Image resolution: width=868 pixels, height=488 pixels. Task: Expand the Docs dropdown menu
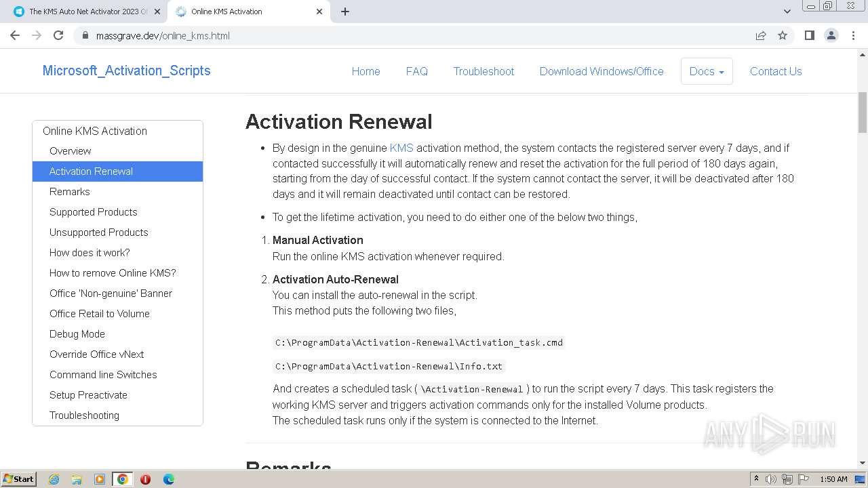(707, 71)
